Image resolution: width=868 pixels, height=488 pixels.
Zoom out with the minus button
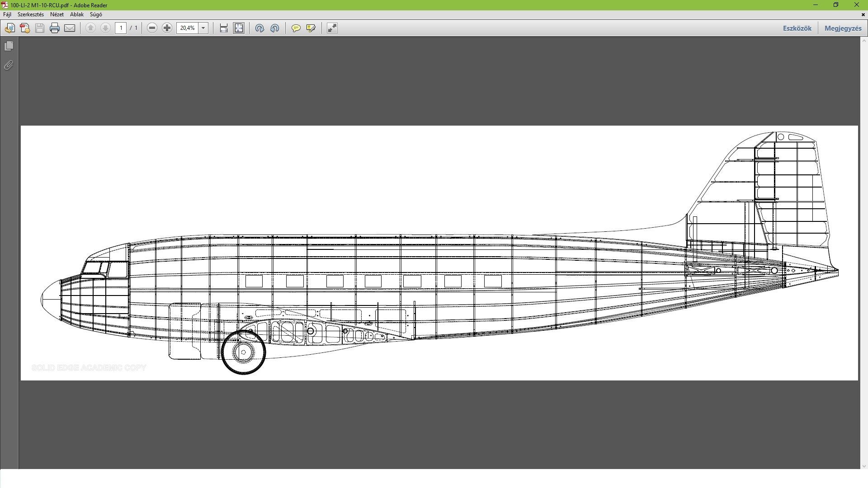152,28
